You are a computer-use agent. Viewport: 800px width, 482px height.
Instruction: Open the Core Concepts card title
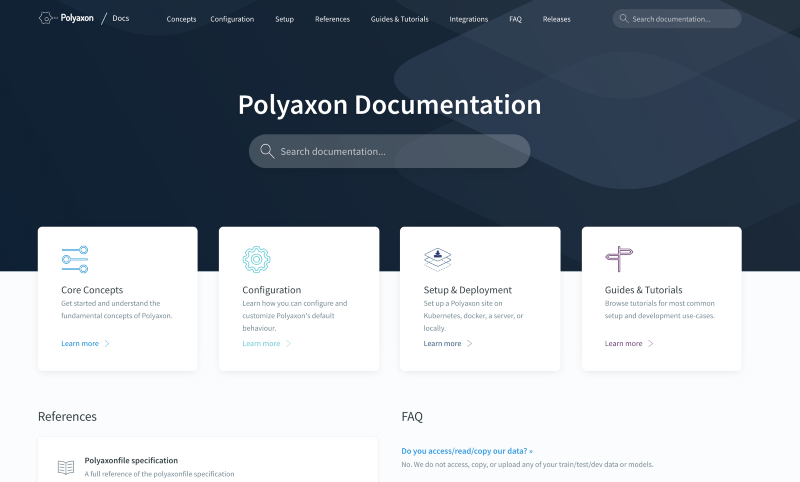[x=92, y=290]
